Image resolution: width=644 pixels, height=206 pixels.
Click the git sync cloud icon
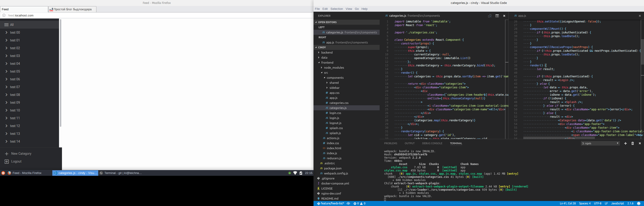pos(348,203)
